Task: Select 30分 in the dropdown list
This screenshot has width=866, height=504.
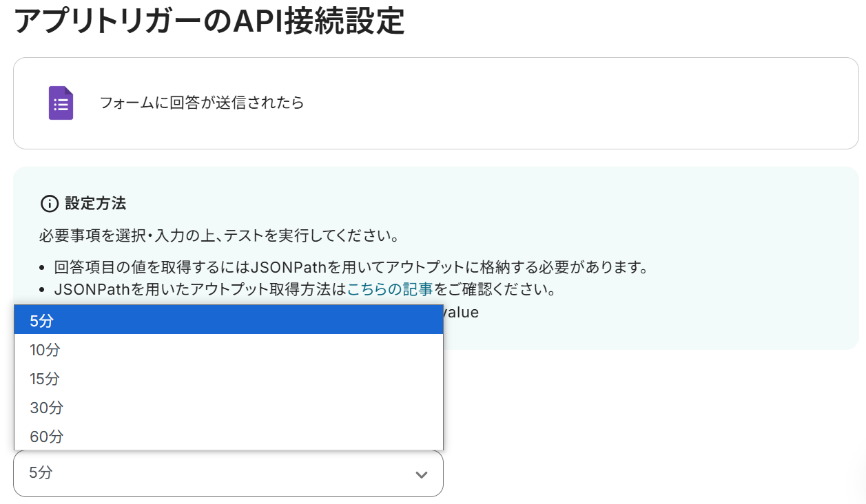Action: pyautogui.click(x=229, y=408)
